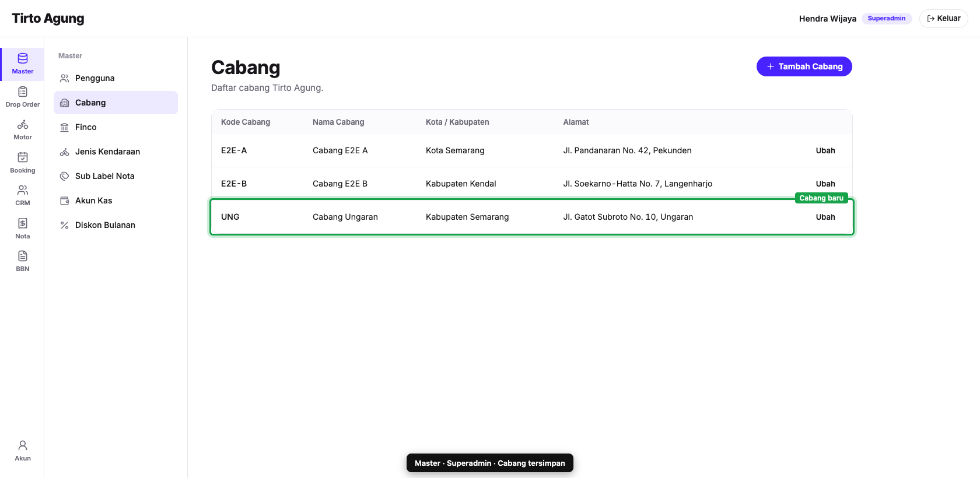Open Jenis Kendaraan menu item
This screenshot has height=478, width=980.
116,152
